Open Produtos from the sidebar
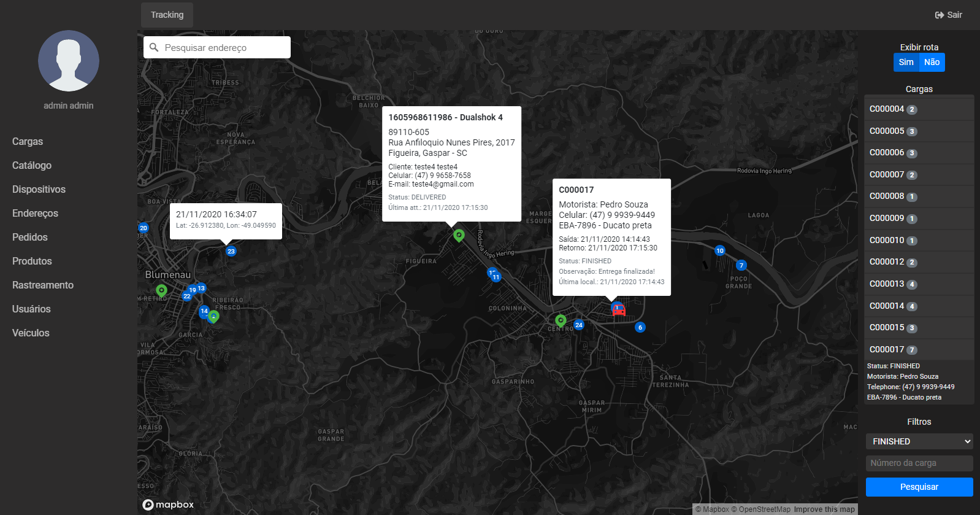Viewport: 980px width, 515px height. click(32, 261)
